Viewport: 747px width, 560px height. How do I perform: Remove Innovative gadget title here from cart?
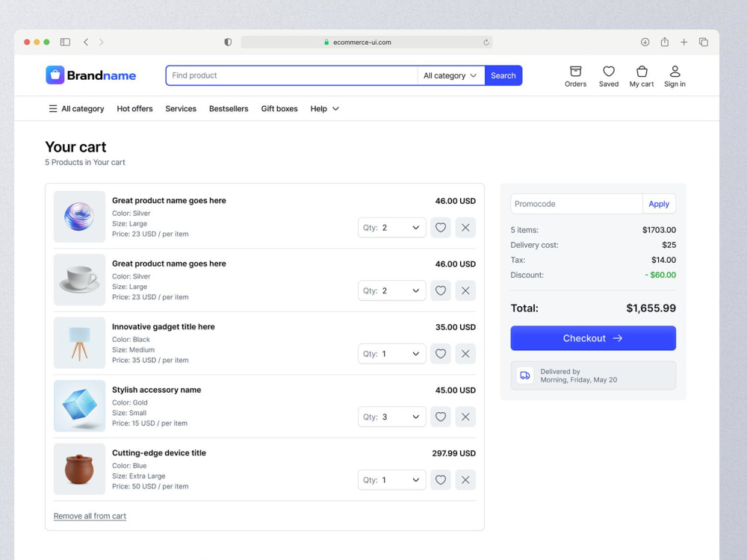tap(465, 354)
